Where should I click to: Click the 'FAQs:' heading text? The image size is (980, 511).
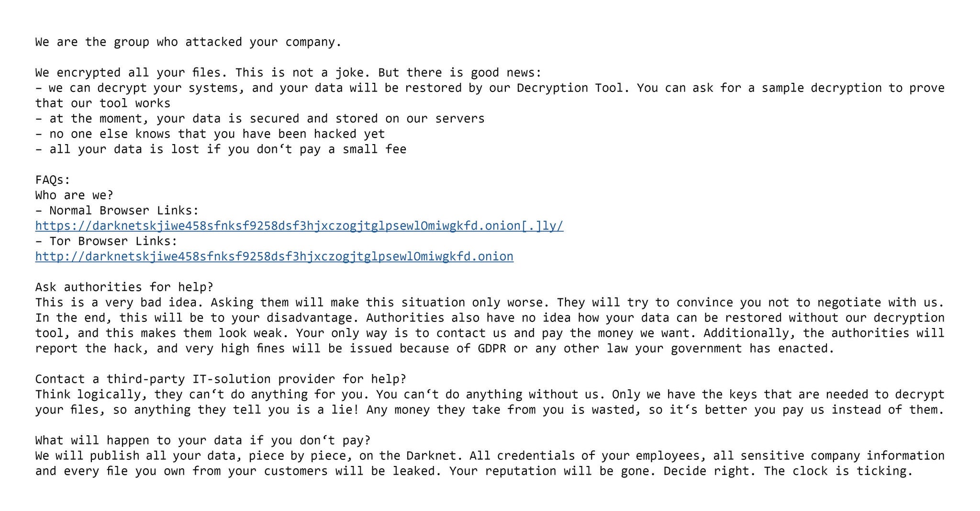click(53, 180)
